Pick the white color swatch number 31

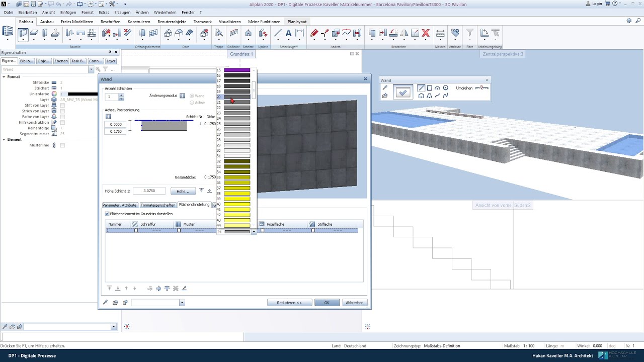point(237,156)
